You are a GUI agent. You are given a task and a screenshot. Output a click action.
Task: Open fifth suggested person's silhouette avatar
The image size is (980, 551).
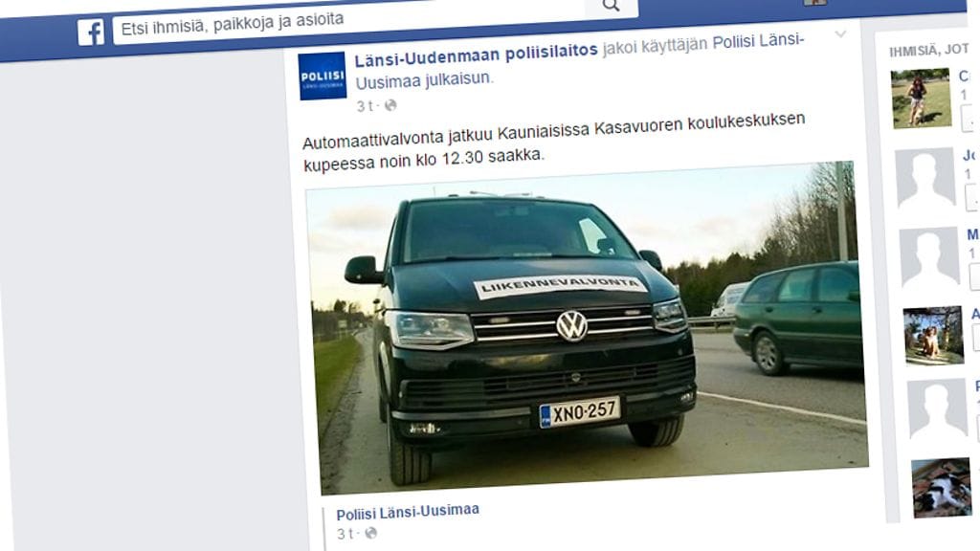938,408
